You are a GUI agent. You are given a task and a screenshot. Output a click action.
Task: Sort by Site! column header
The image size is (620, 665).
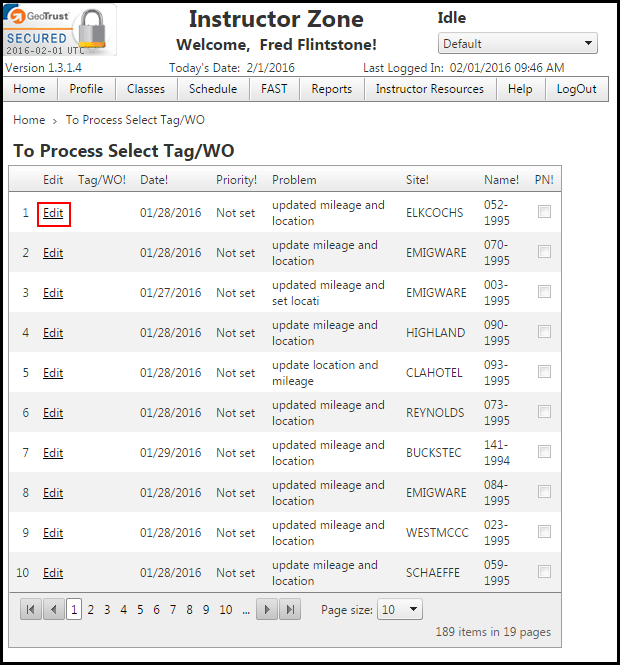click(417, 180)
